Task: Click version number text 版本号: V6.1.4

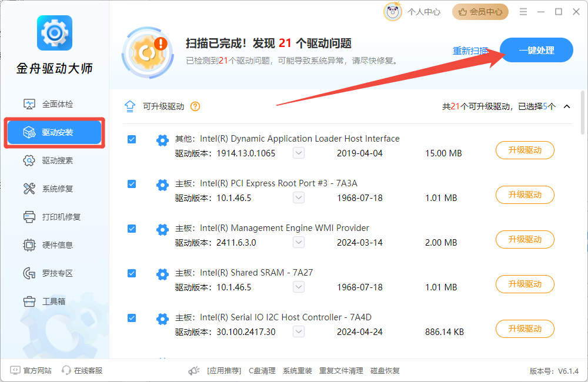Action: click(x=554, y=371)
